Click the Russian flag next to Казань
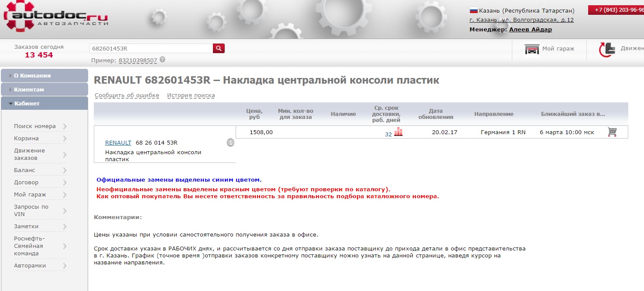The height and width of the screenshot is (291, 644). (x=473, y=10)
